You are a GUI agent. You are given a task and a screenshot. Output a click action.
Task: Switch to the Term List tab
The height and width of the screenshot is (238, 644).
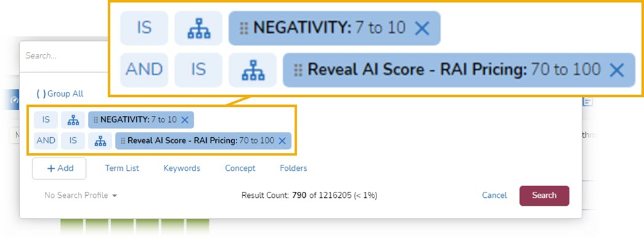point(122,168)
